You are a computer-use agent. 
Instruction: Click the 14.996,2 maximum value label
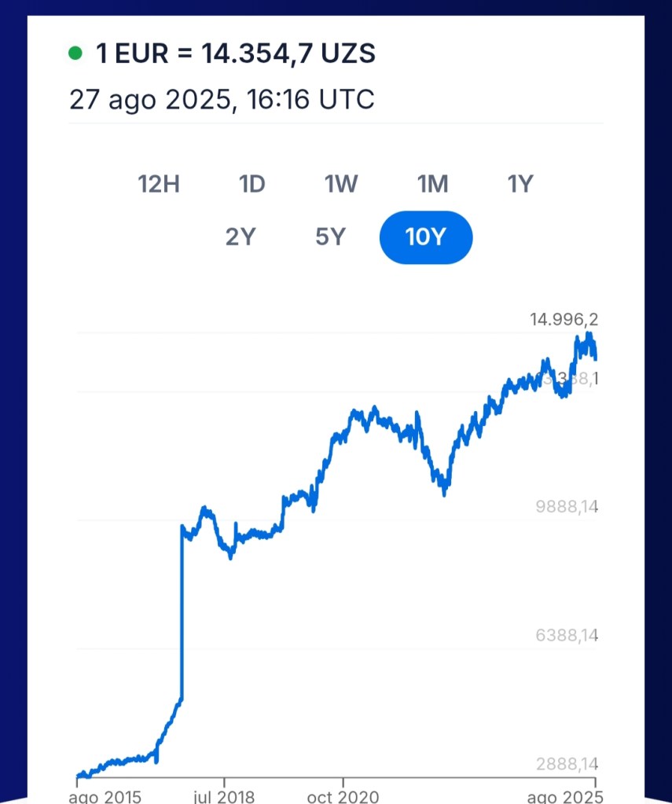point(564,319)
